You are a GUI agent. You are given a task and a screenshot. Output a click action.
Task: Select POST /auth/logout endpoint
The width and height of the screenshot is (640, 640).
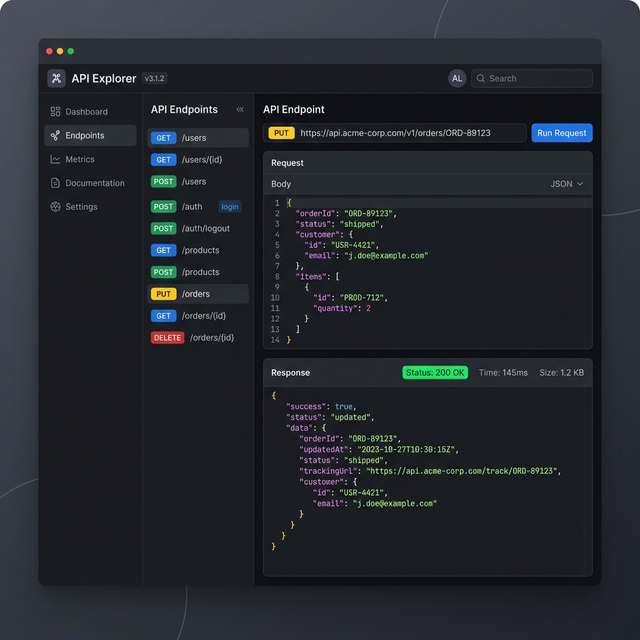click(198, 229)
